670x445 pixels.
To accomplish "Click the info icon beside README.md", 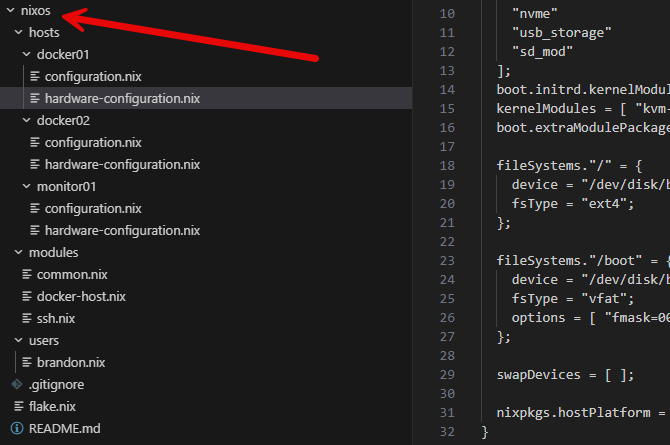I will click(x=17, y=428).
